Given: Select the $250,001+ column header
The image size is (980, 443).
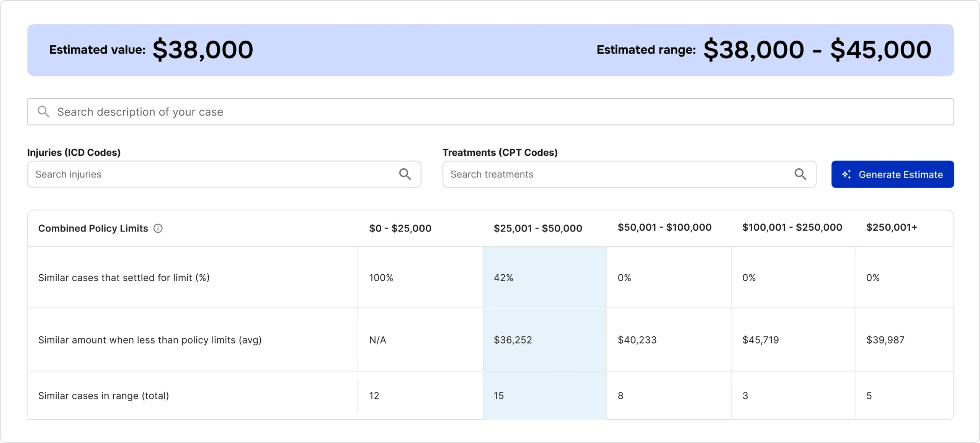Looking at the screenshot, I should click(x=892, y=228).
